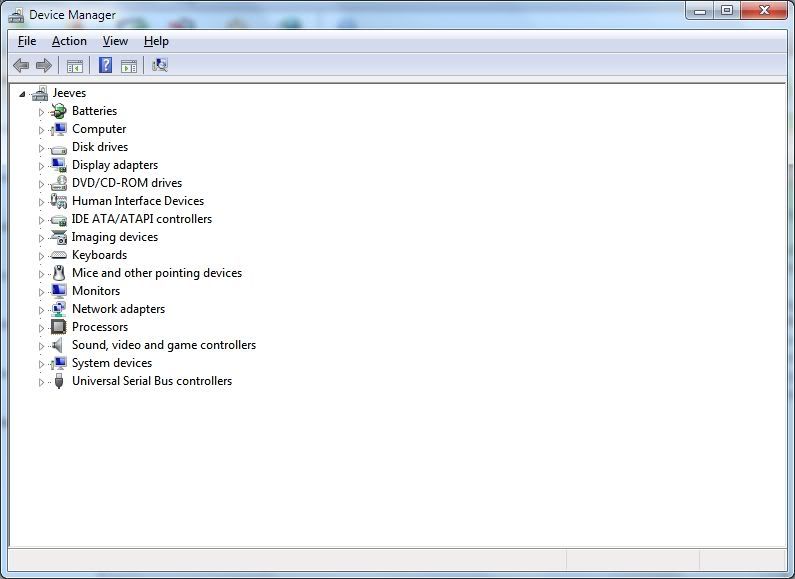The height and width of the screenshot is (579, 795).
Task: Click the Forward arrow toolbar button
Action: coord(44,65)
